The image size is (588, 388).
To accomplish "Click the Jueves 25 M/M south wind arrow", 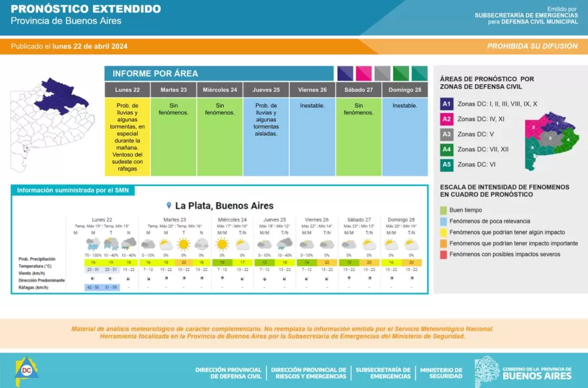I will click(x=265, y=279).
